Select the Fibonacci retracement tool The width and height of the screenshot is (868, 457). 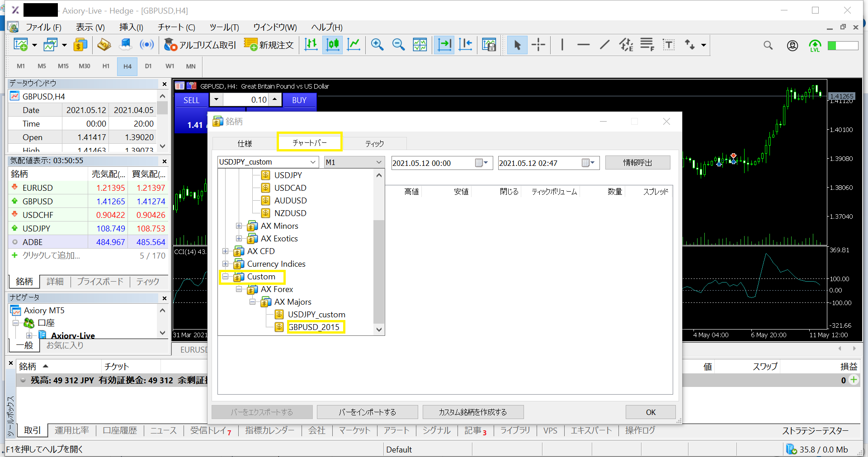647,45
